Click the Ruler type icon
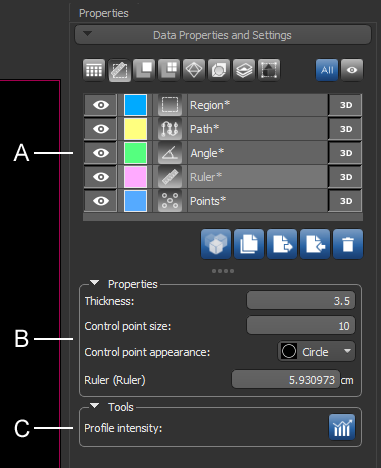The height and width of the screenshot is (468, 381). 170,177
